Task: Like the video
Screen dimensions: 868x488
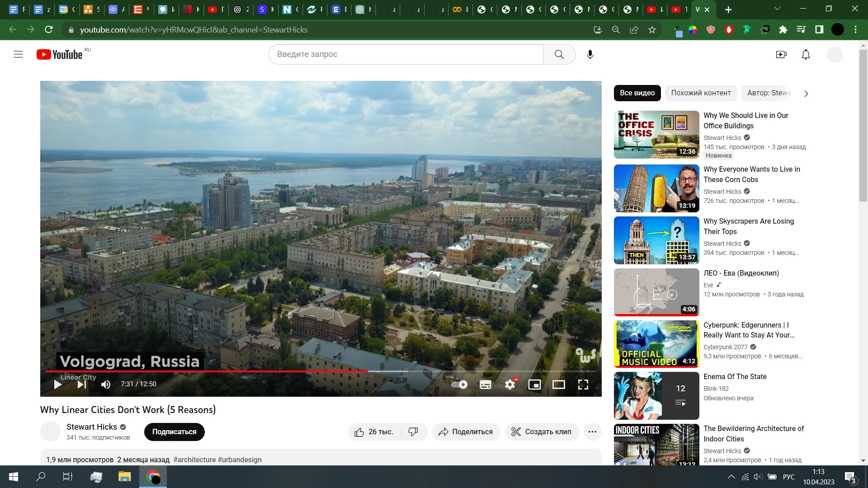Action: coord(374,432)
